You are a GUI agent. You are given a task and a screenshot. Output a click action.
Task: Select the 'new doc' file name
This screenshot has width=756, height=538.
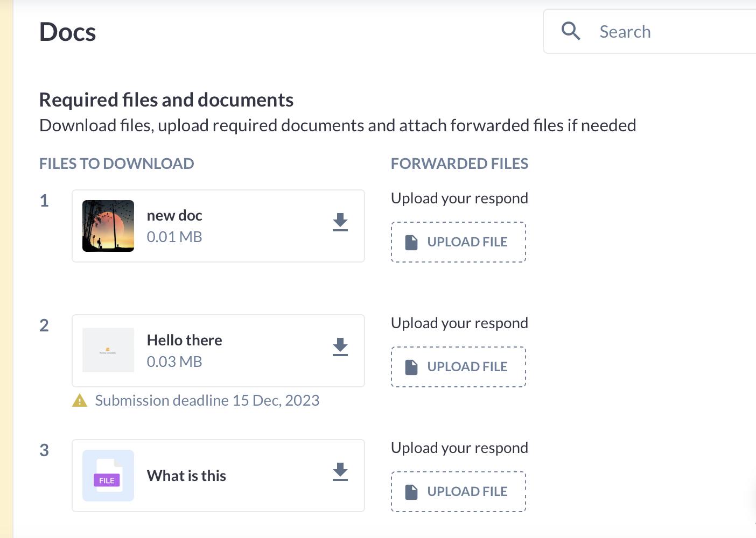coord(174,216)
